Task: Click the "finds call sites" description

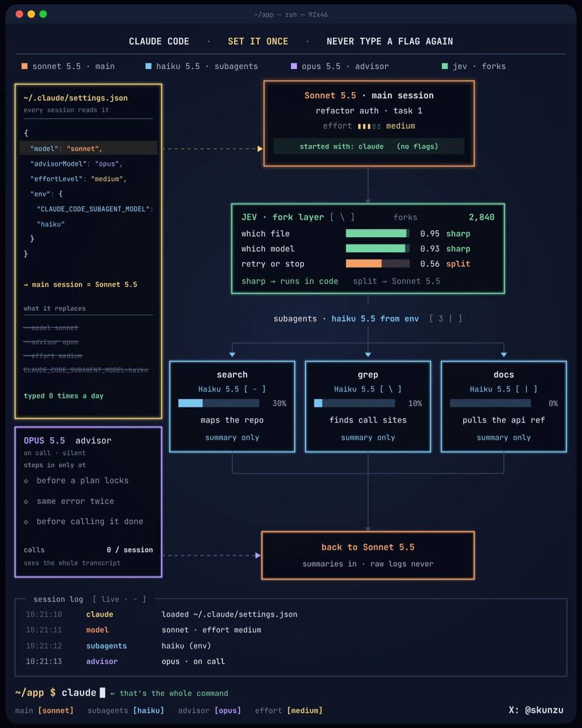Action: (x=368, y=420)
